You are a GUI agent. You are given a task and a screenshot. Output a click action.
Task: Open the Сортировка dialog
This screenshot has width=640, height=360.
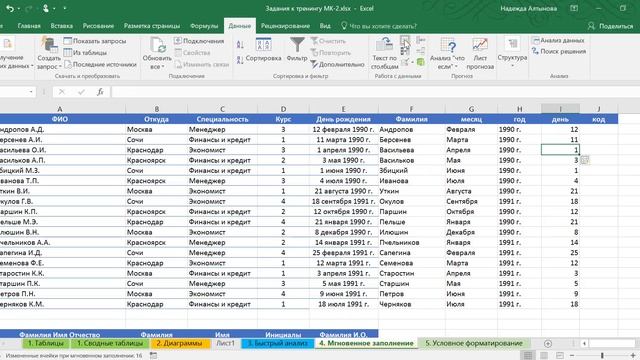tap(264, 50)
